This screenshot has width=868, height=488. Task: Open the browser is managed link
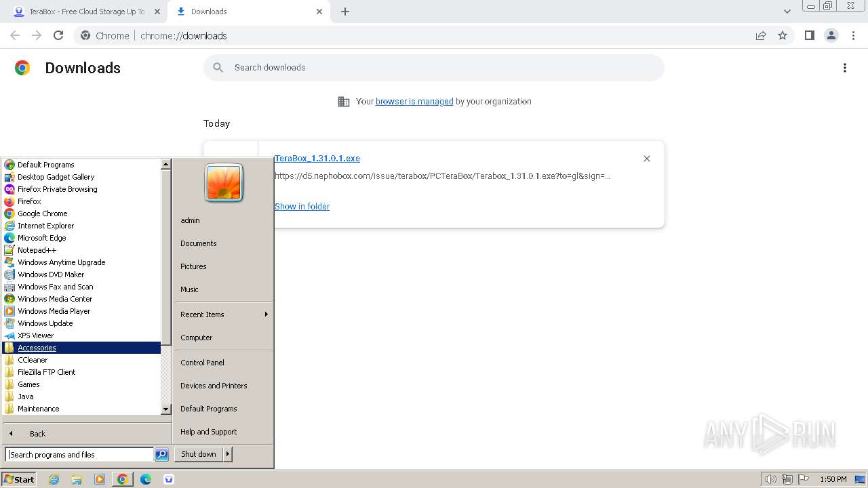pyautogui.click(x=414, y=102)
